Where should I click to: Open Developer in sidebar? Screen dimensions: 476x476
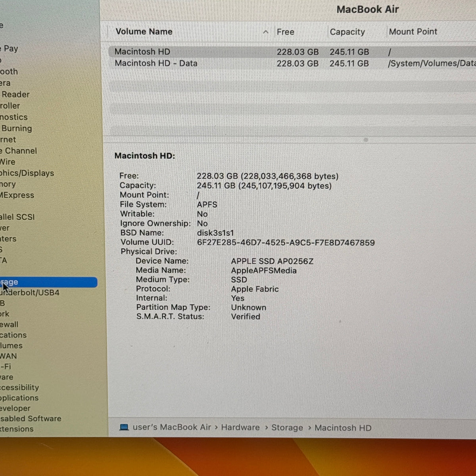tap(15, 408)
